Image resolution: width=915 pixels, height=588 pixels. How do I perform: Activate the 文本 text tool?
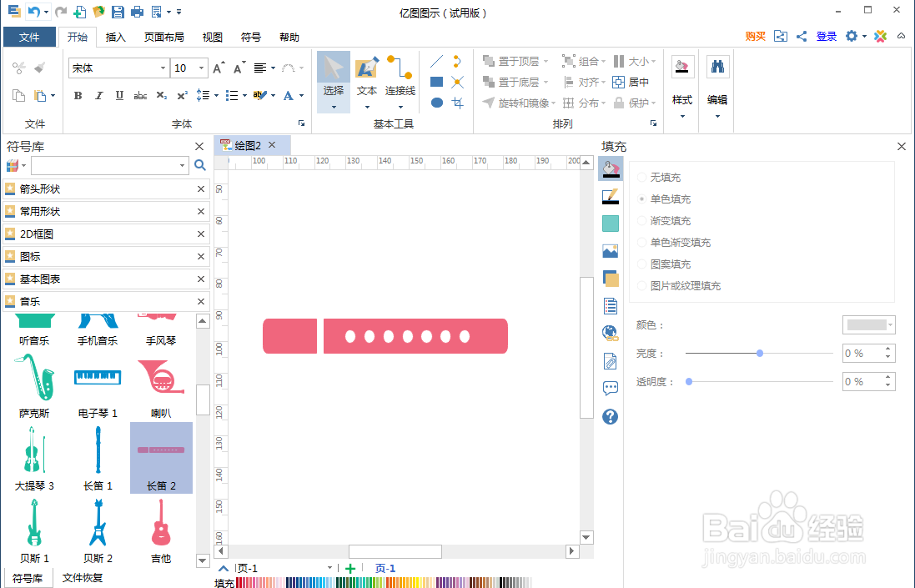pyautogui.click(x=366, y=81)
